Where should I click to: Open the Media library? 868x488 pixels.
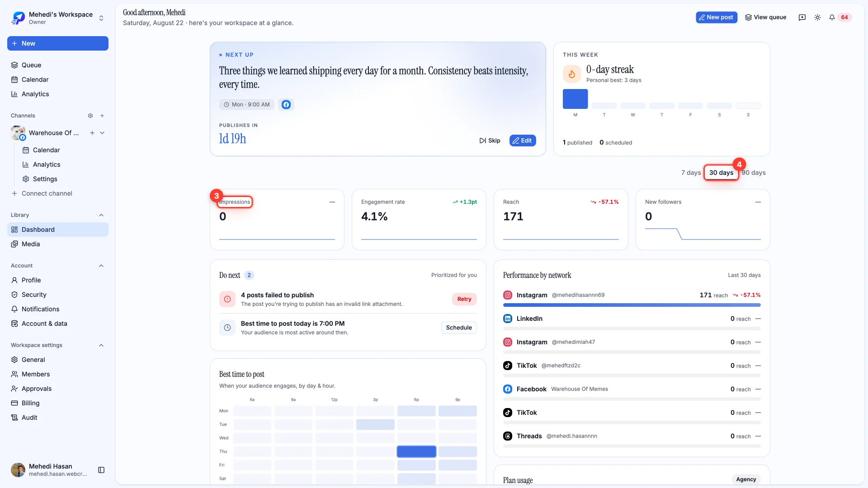pos(58,244)
